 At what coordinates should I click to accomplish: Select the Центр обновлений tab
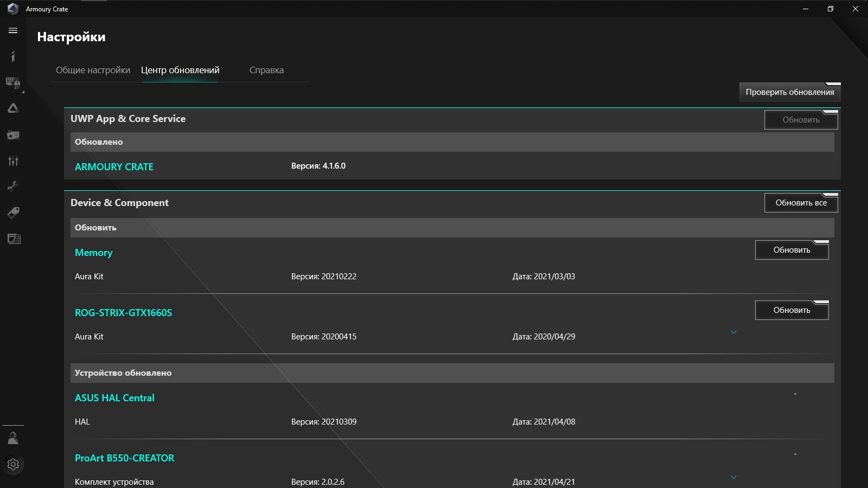(x=180, y=70)
